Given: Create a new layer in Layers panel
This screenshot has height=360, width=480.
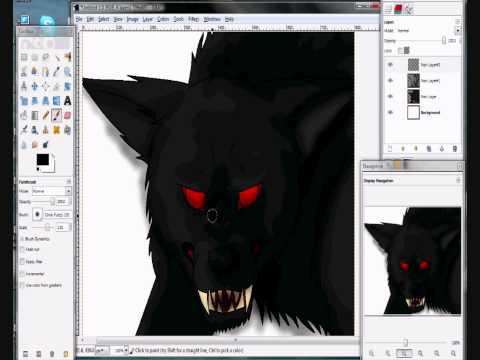Looking at the screenshot, I should point(390,149).
